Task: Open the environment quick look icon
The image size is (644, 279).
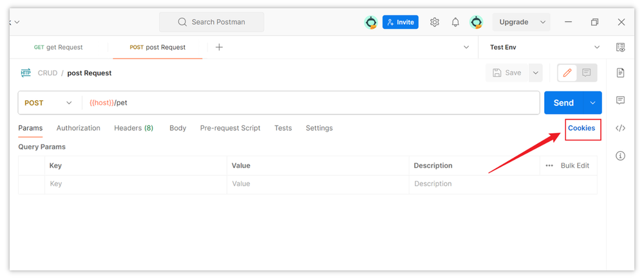Action: pos(620,47)
